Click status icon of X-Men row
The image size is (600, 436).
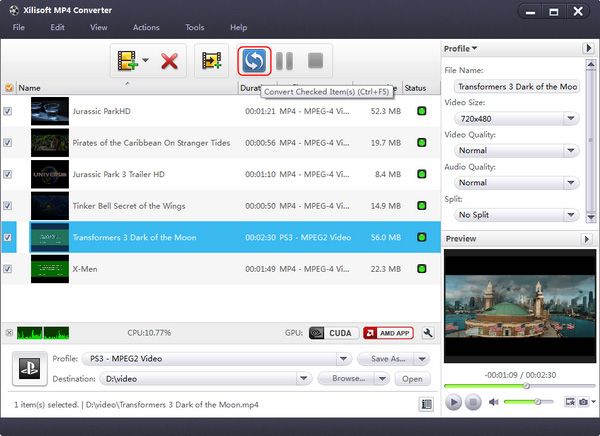pos(422,269)
